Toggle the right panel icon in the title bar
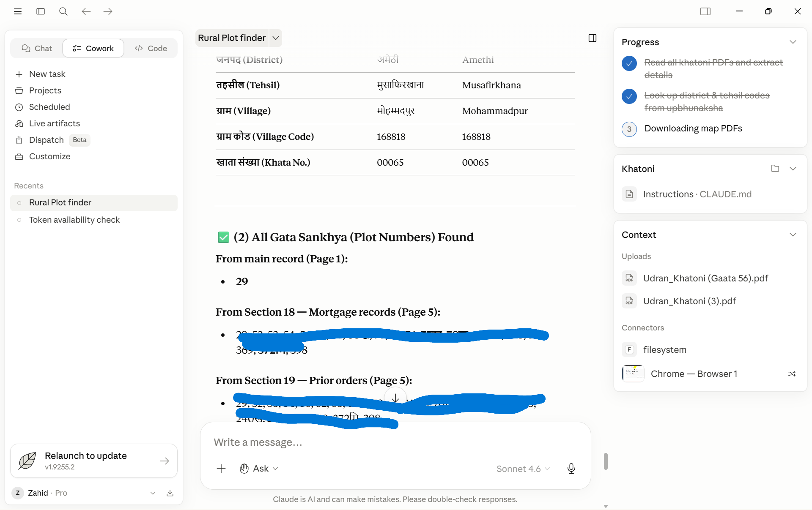This screenshot has height=510, width=812. tap(705, 11)
